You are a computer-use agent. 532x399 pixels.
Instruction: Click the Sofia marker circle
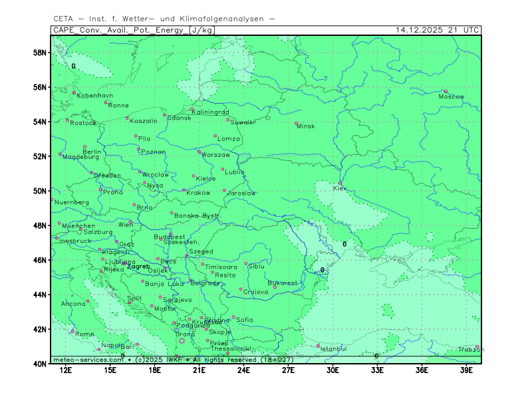click(233, 317)
